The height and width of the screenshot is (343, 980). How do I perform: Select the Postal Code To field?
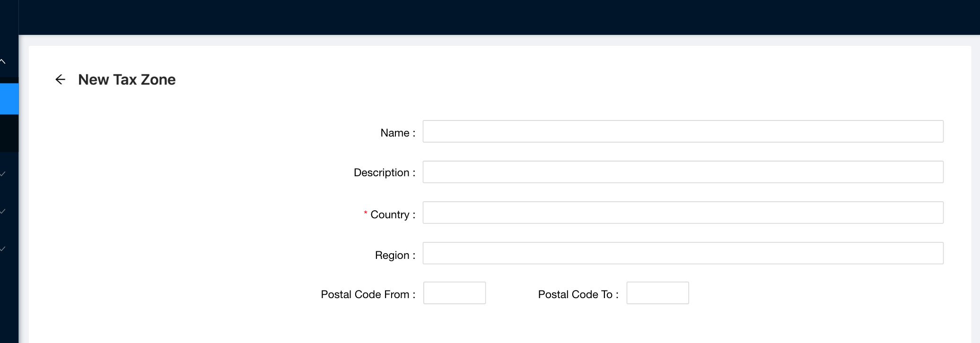657,293
